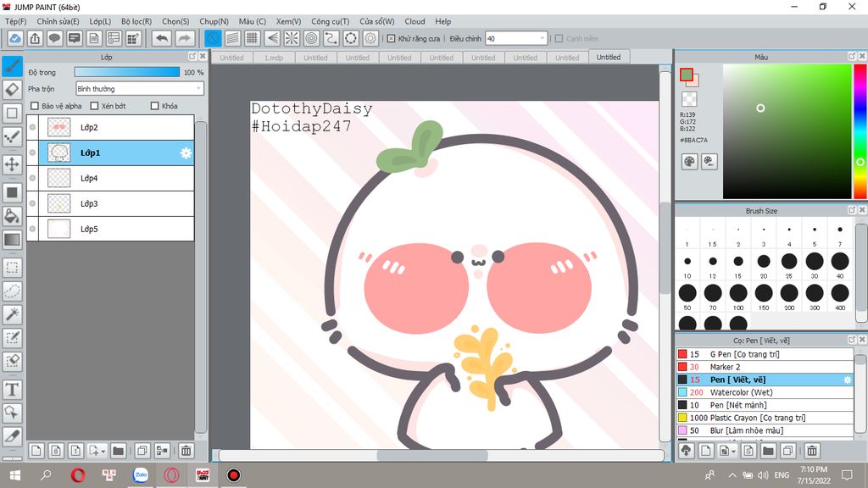Select the Text tool

[x=12, y=390]
